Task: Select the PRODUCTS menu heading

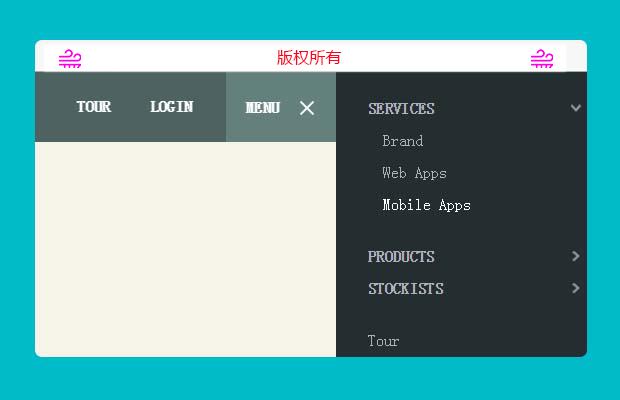Action: click(401, 257)
